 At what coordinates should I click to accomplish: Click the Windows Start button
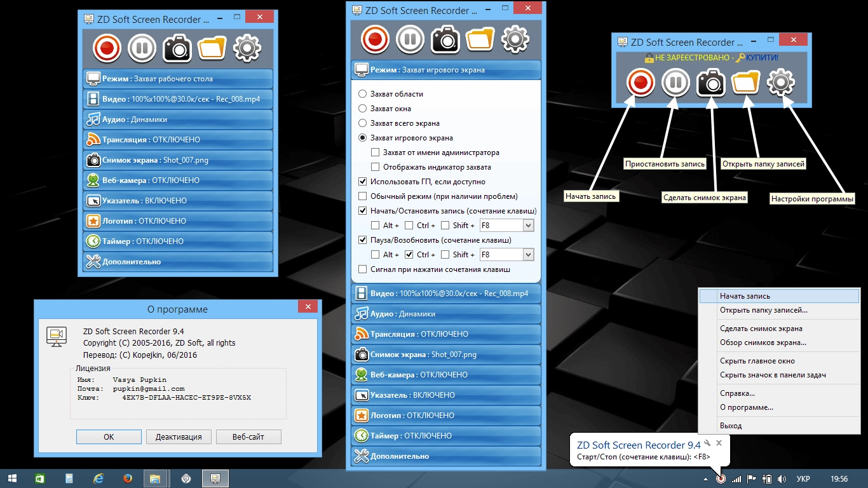[x=13, y=478]
